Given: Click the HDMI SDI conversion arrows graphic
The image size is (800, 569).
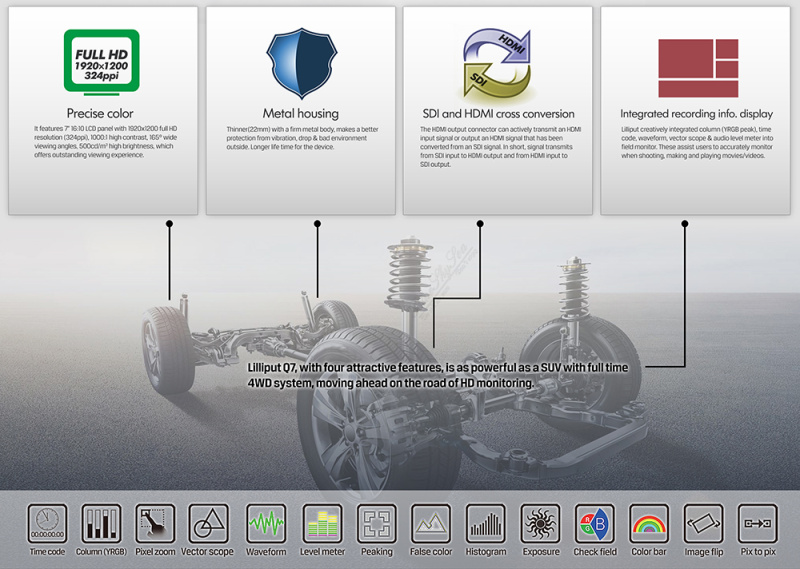Looking at the screenshot, I should click(x=498, y=65).
